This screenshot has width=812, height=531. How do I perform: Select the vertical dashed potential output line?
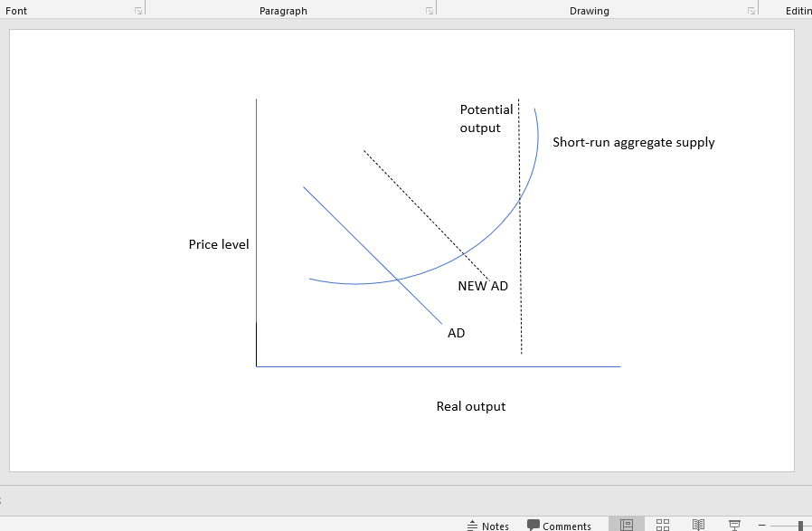[520, 271]
